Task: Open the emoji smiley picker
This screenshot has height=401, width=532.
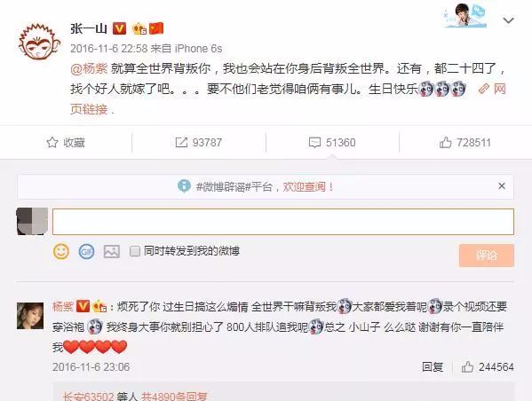Action: point(61,252)
